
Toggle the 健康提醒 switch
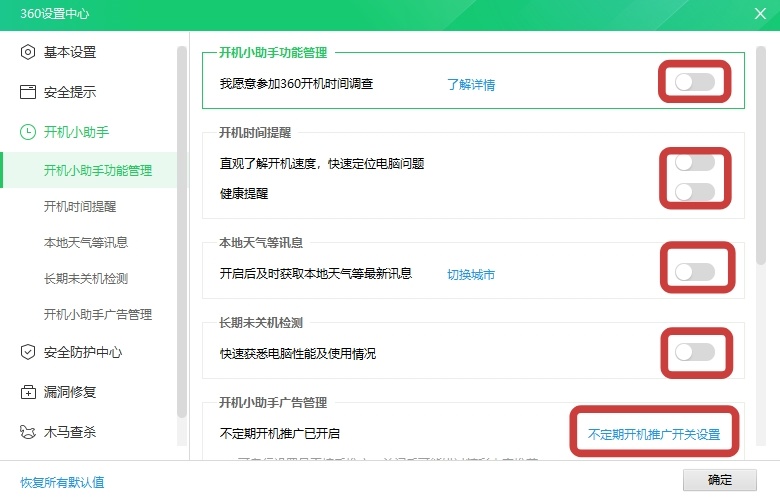click(695, 192)
